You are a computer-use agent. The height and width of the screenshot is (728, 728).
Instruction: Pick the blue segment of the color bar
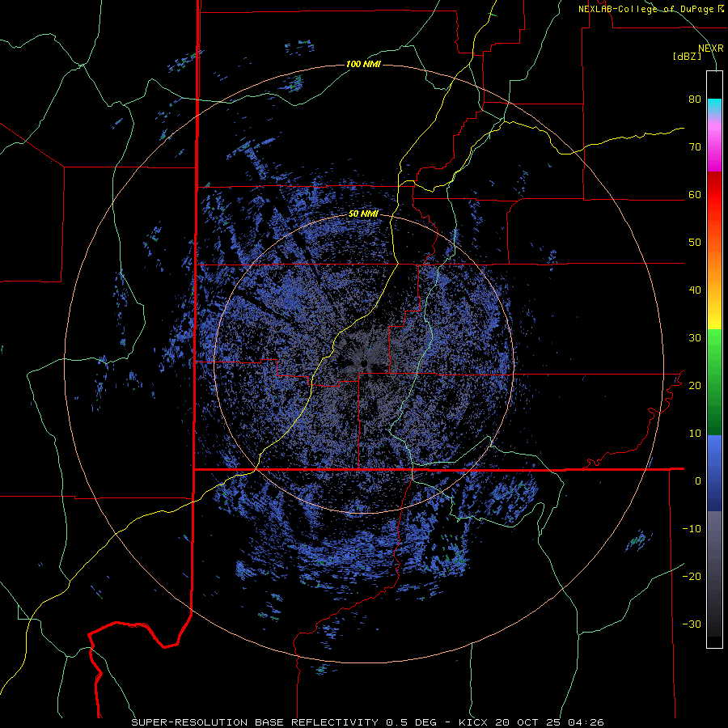click(x=714, y=473)
